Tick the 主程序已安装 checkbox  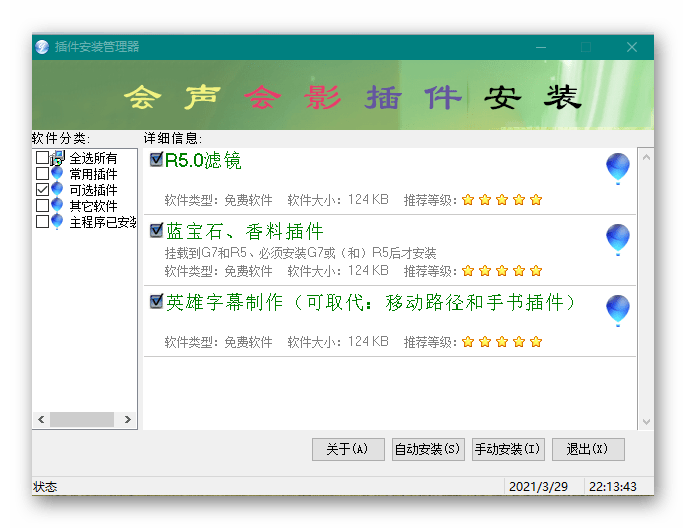[x=42, y=222]
